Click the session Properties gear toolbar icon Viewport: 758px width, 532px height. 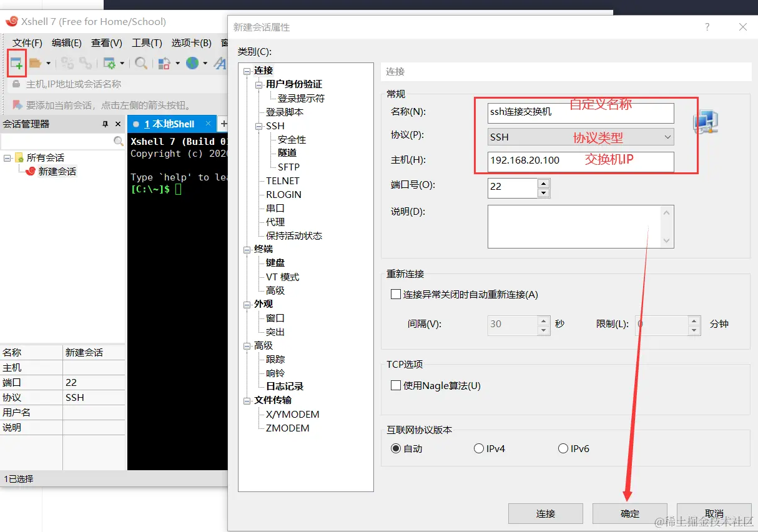109,63
